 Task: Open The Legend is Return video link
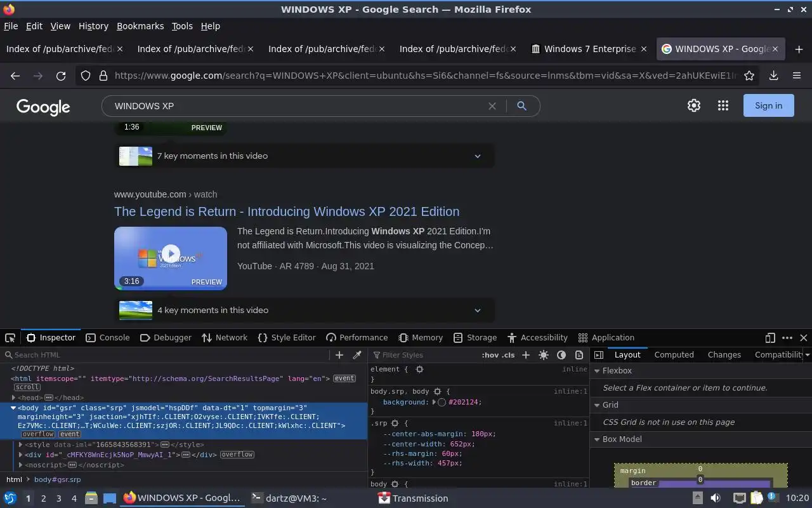287,211
